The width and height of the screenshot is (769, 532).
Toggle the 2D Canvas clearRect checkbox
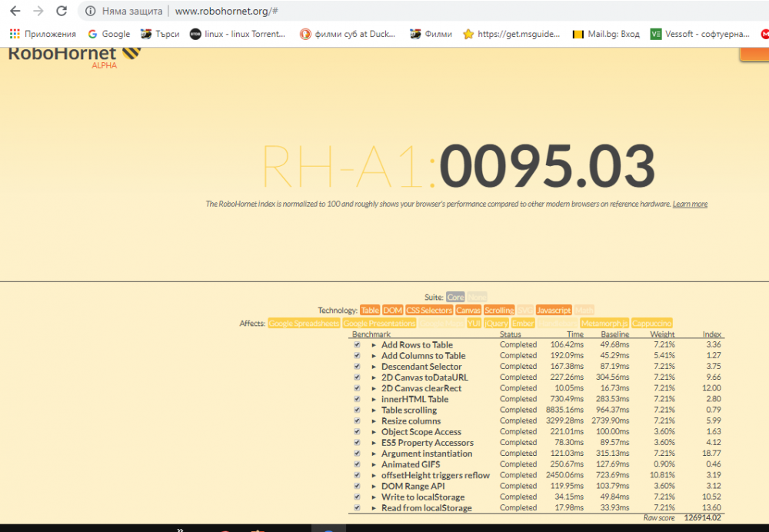pyautogui.click(x=357, y=388)
